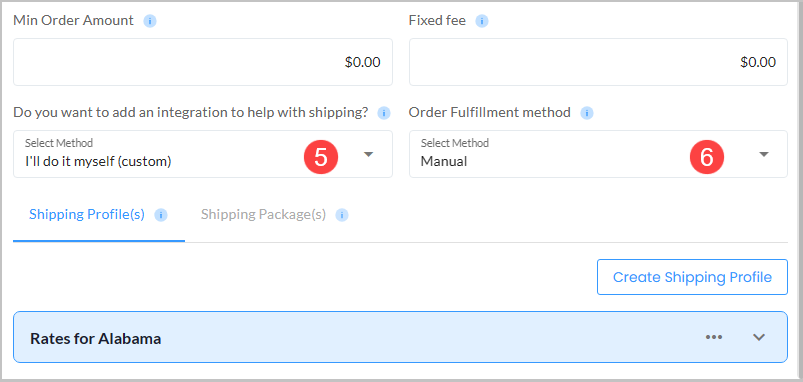The image size is (803, 382).
Task: Open the Order Fulfillment method dropdown arrow
Action: click(x=764, y=154)
